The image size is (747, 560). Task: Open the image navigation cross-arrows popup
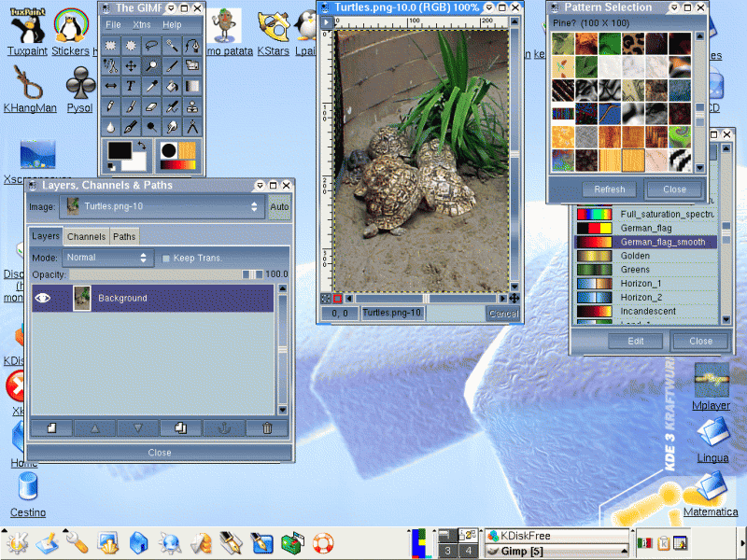coord(514,299)
